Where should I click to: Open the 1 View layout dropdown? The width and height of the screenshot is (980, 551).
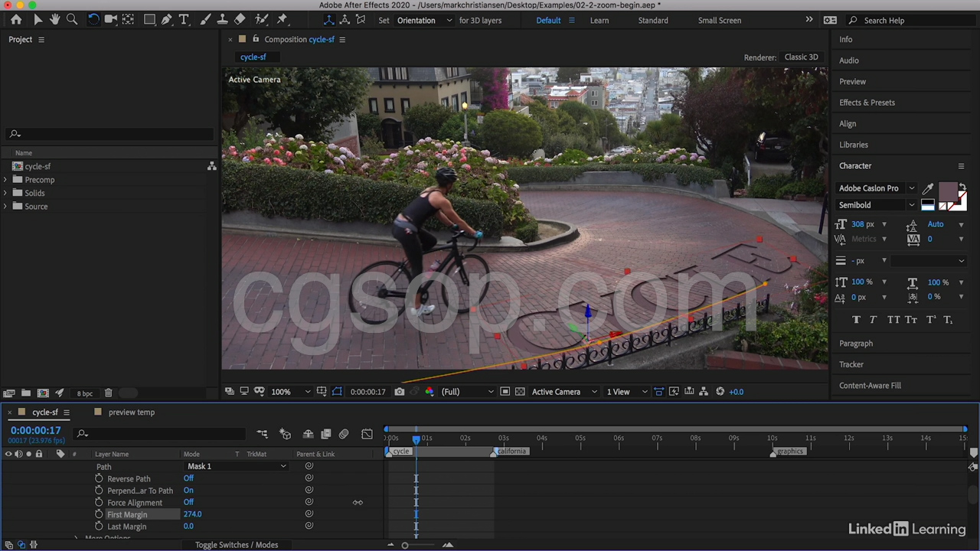[x=628, y=392]
